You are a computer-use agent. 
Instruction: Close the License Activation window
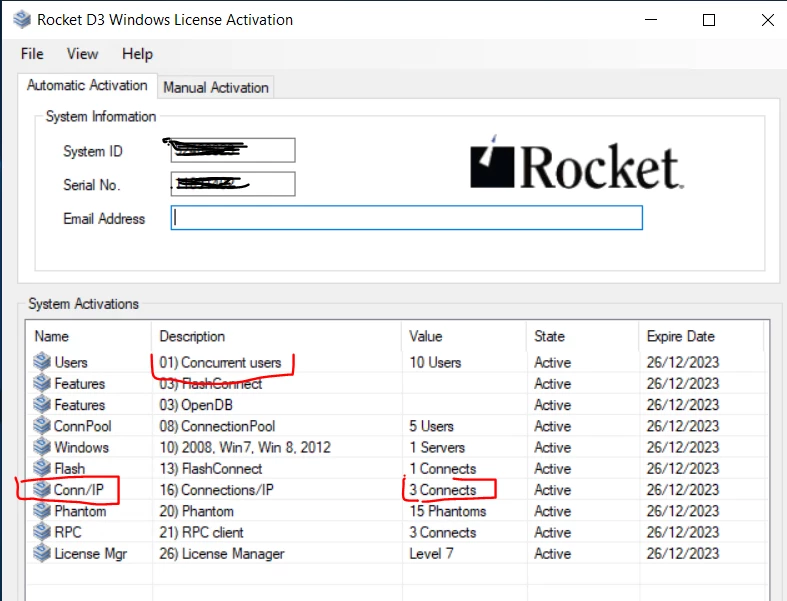(x=767, y=20)
